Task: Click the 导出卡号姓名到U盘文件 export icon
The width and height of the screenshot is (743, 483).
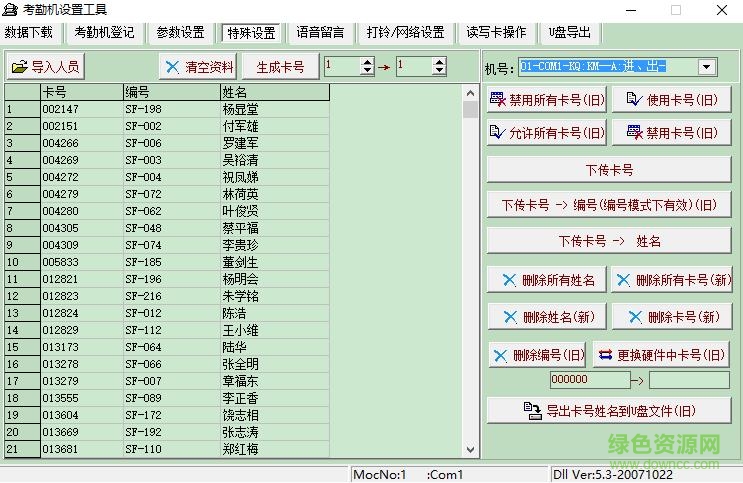Action: (x=533, y=410)
